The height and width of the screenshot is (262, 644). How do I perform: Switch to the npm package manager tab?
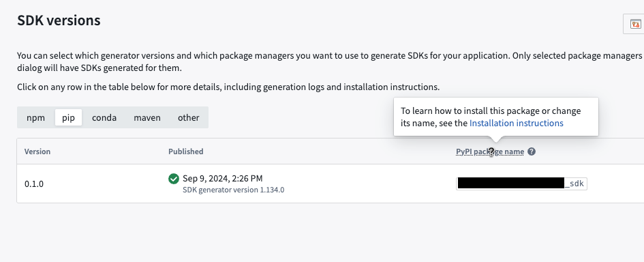point(35,117)
